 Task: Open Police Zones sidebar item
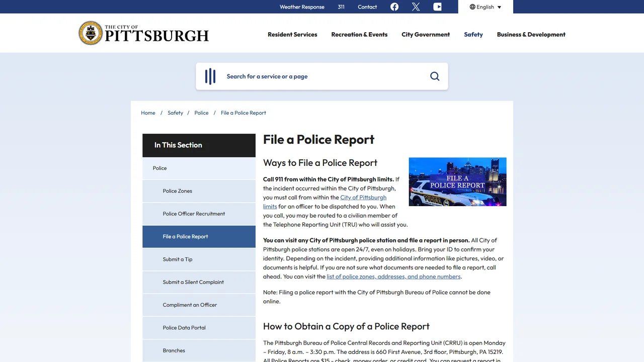click(x=199, y=191)
